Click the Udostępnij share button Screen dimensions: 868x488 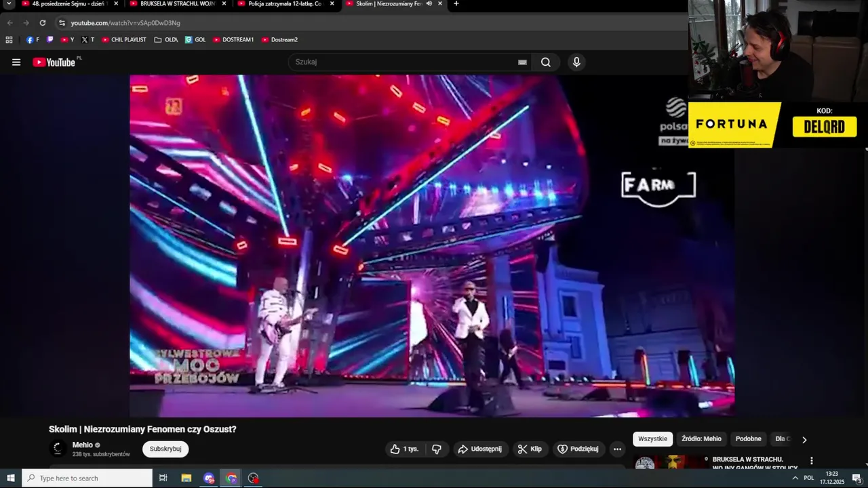480,449
